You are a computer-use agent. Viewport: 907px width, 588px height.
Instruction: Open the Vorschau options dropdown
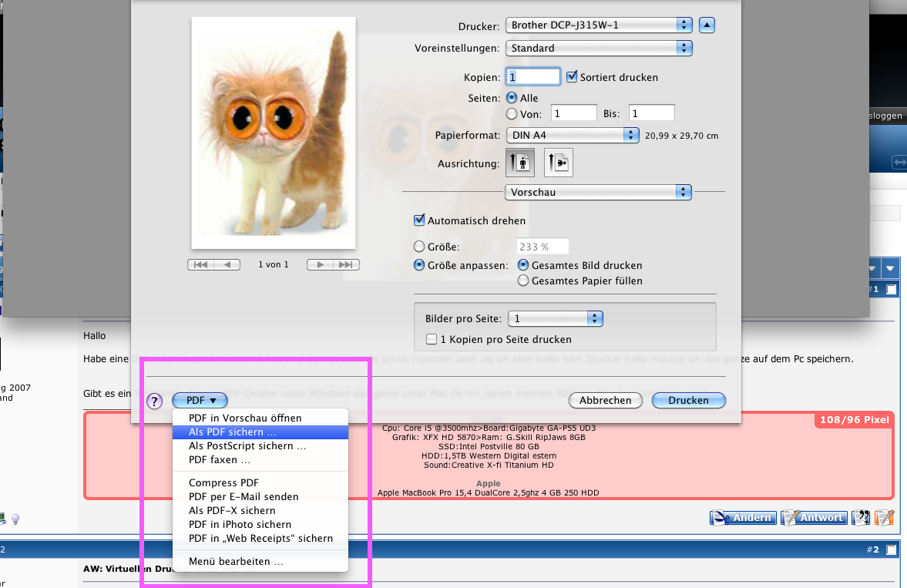(x=598, y=192)
